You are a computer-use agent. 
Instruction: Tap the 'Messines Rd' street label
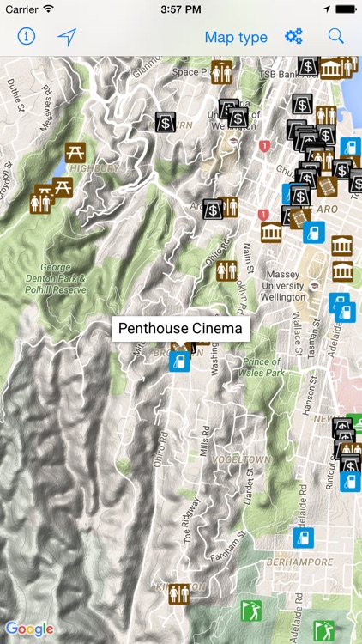click(47, 108)
